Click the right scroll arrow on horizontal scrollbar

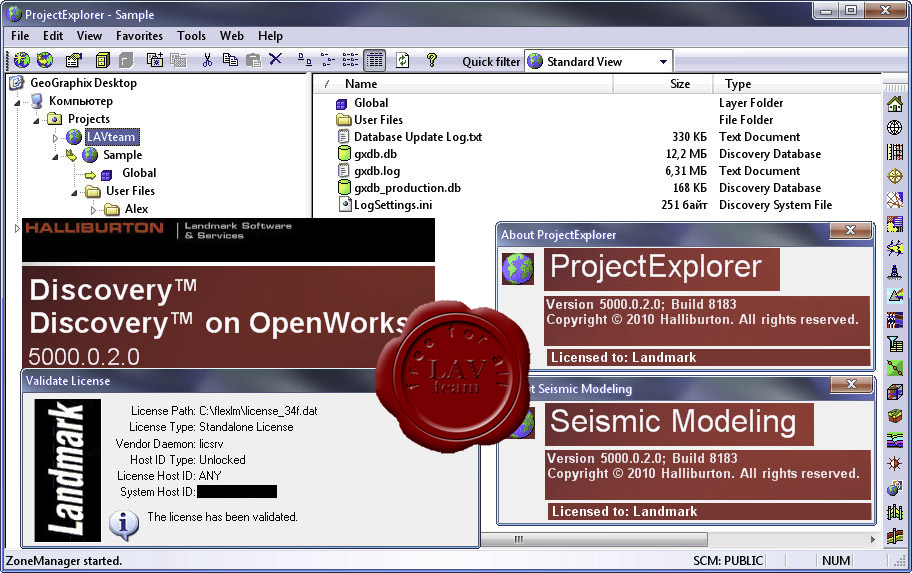pos(873,539)
